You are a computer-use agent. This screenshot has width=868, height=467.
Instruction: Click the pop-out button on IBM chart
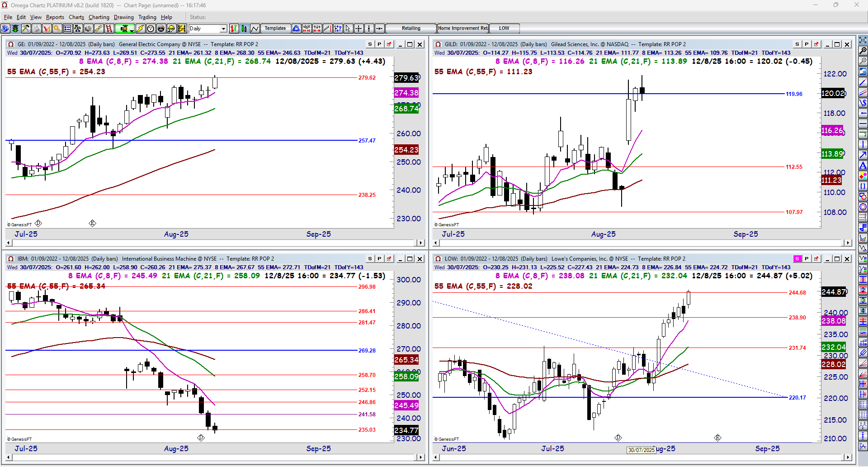389,259
